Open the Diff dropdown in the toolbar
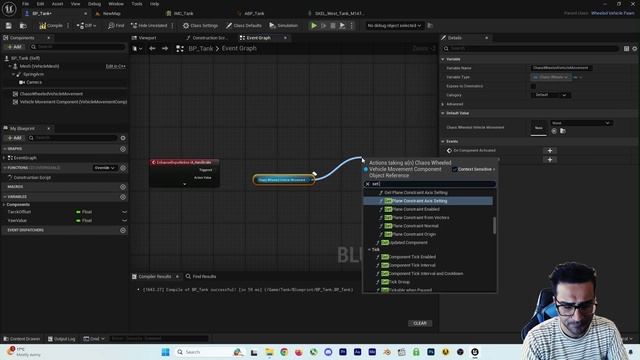 pyautogui.click(x=86, y=26)
